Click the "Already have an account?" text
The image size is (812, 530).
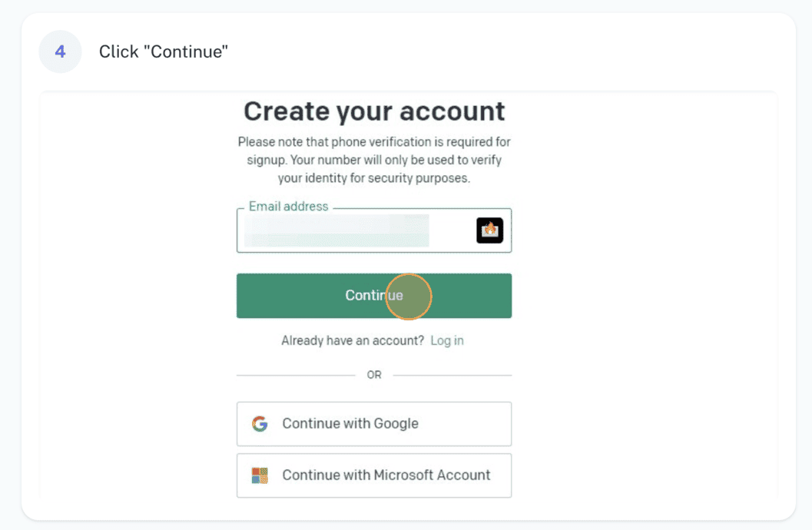353,340
